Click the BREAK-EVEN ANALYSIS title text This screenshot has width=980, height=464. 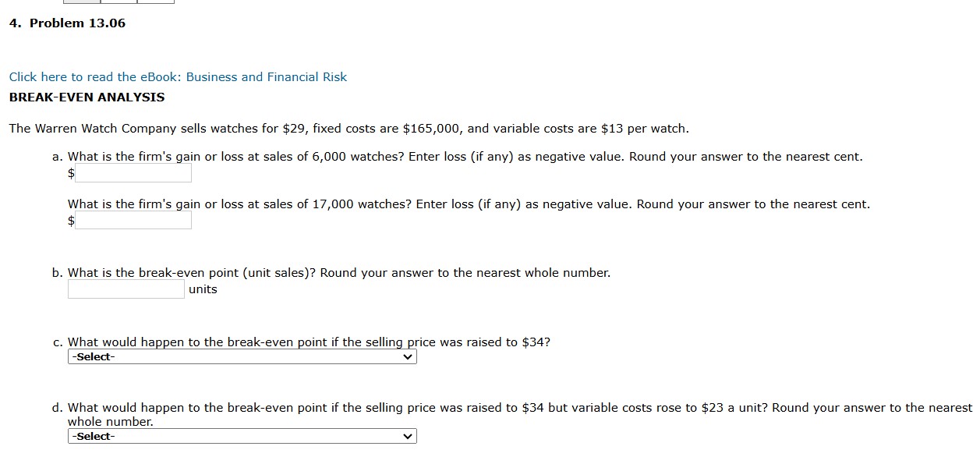point(86,97)
